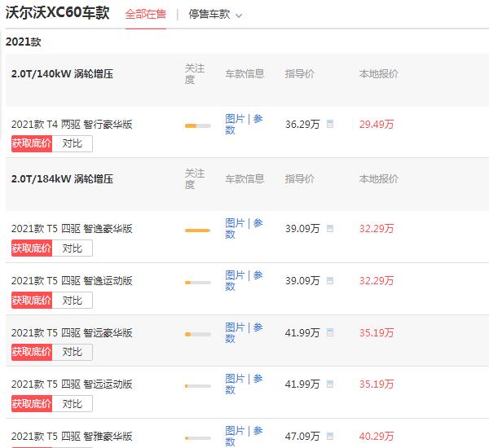Compare the T5 四驱 智逸豪华版
Viewport: 489px width, 448px height.
(73, 248)
